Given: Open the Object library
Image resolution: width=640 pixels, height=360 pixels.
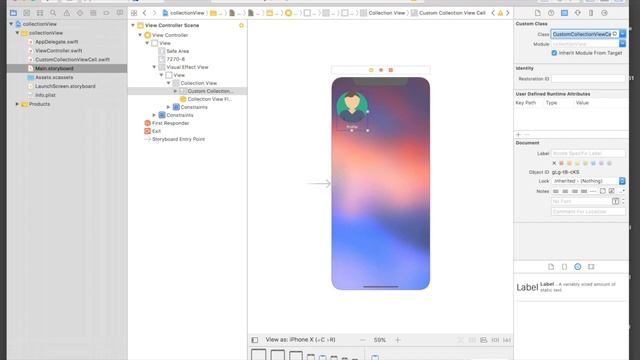Looking at the screenshot, I should pyautogui.click(x=578, y=267).
